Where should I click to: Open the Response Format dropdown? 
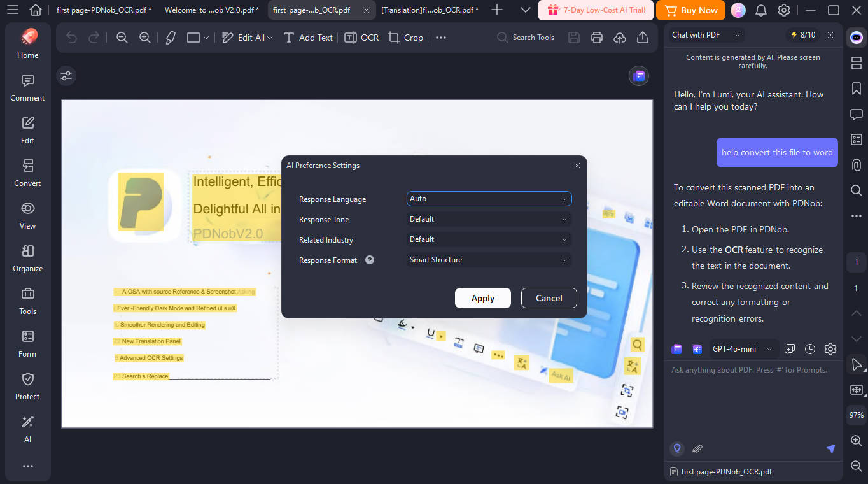point(489,260)
